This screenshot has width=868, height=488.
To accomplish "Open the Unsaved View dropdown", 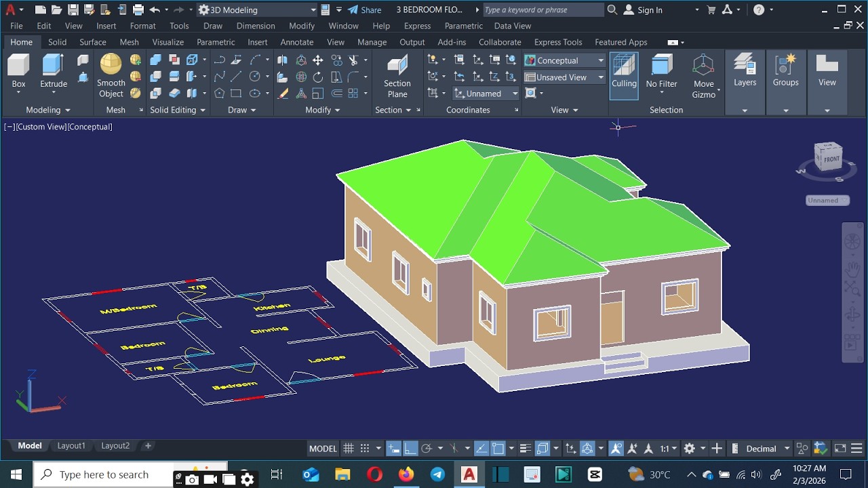I will click(x=564, y=77).
